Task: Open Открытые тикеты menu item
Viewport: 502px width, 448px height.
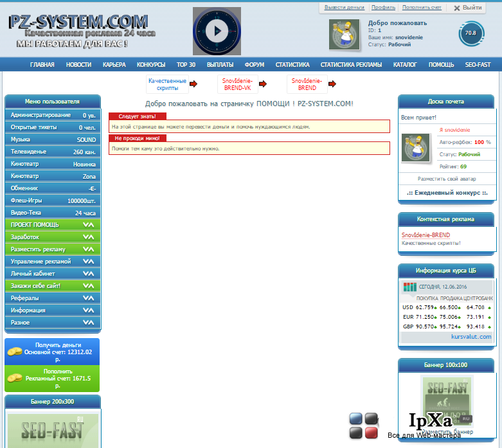Action: tap(53, 127)
